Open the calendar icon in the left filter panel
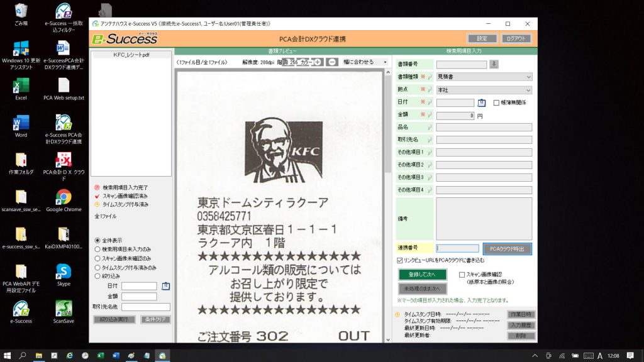The image size is (644, 362). [x=165, y=286]
